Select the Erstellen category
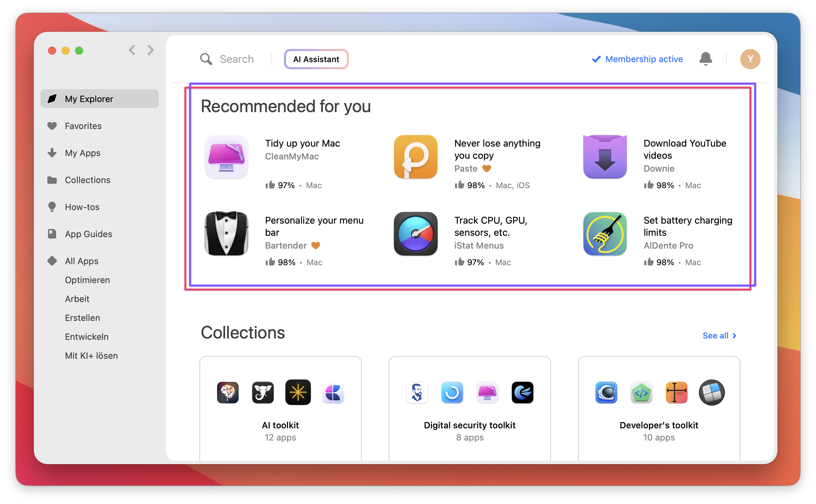 click(x=82, y=318)
